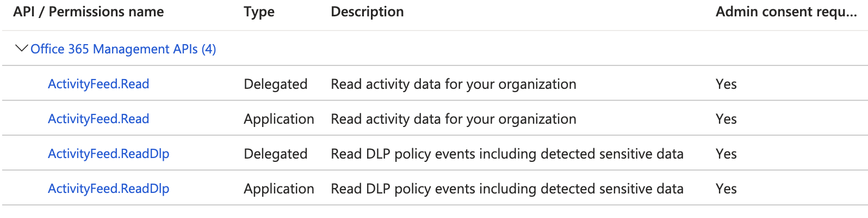868x218 pixels.
Task: Open the Office 365 Management APIs (4) link
Action: [123, 49]
